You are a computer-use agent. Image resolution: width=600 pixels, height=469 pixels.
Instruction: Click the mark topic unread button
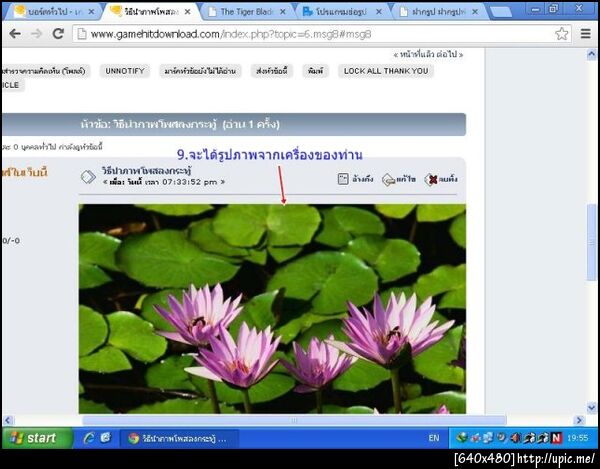click(x=200, y=71)
